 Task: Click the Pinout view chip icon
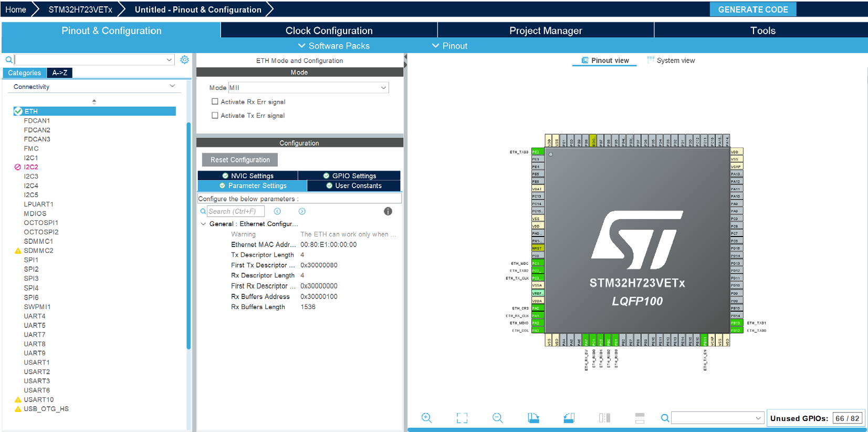coord(585,60)
